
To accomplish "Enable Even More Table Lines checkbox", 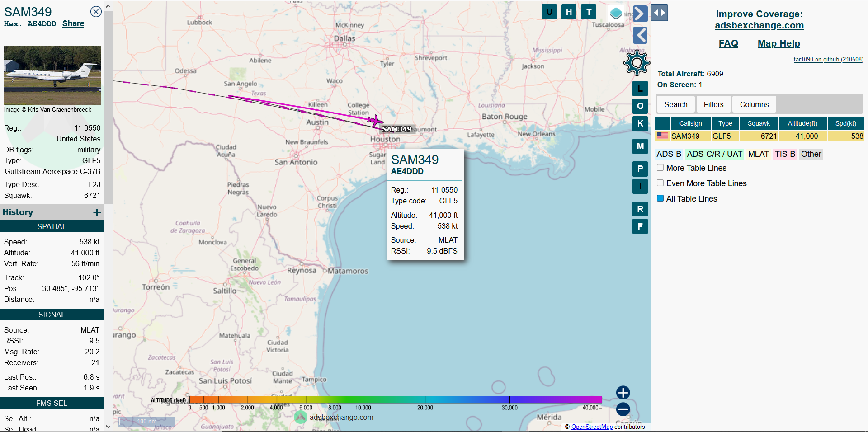I will tap(660, 183).
